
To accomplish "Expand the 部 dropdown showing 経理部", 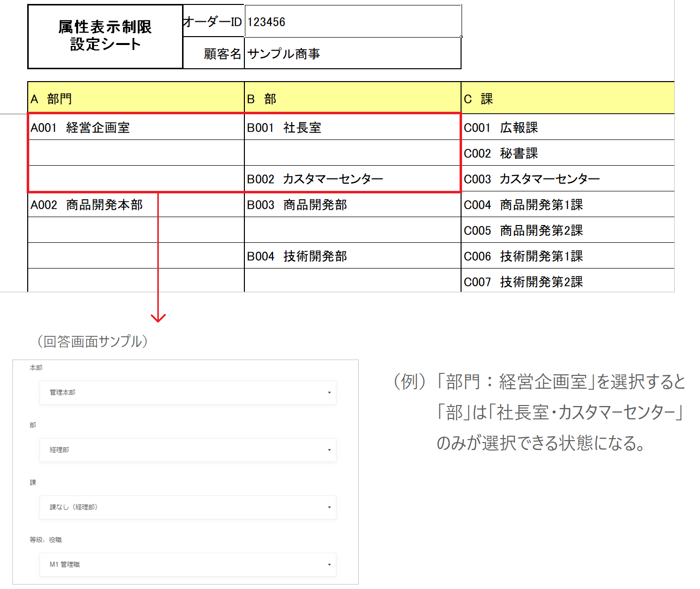I will tap(187, 450).
